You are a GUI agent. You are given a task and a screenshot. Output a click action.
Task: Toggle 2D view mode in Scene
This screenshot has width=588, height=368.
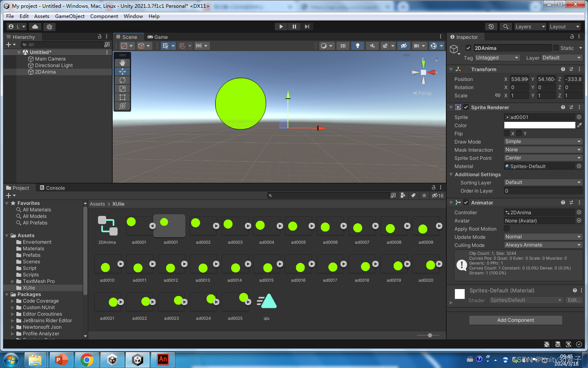click(x=343, y=46)
